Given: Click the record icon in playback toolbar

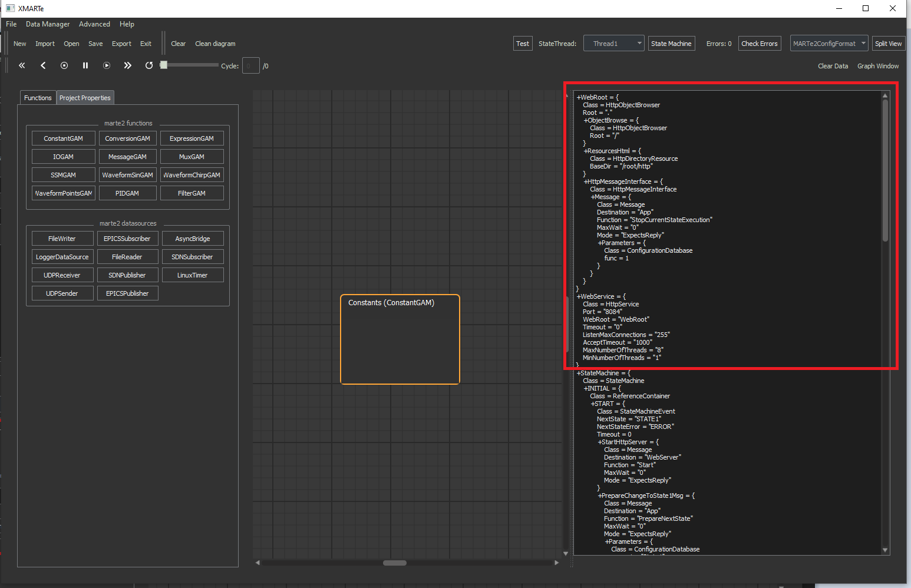Looking at the screenshot, I should (x=64, y=65).
